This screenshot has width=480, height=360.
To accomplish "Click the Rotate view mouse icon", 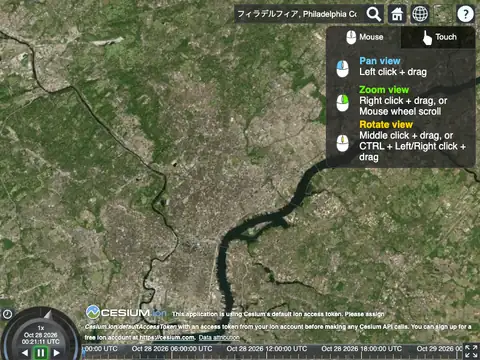I will (342, 143).
